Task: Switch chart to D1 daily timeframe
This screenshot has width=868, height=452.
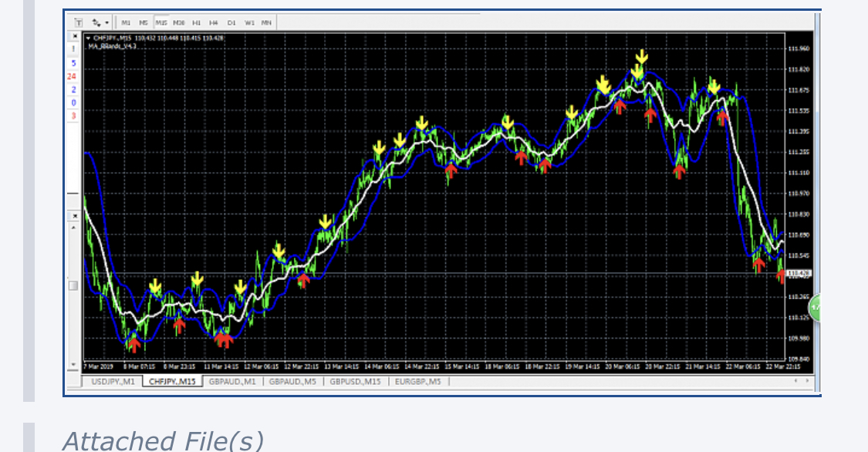Action: 231,22
